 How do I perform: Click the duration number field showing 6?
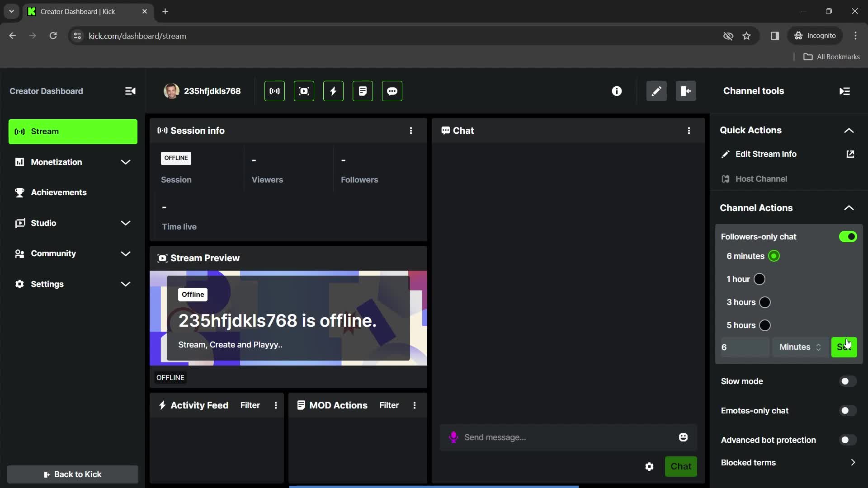pos(745,347)
